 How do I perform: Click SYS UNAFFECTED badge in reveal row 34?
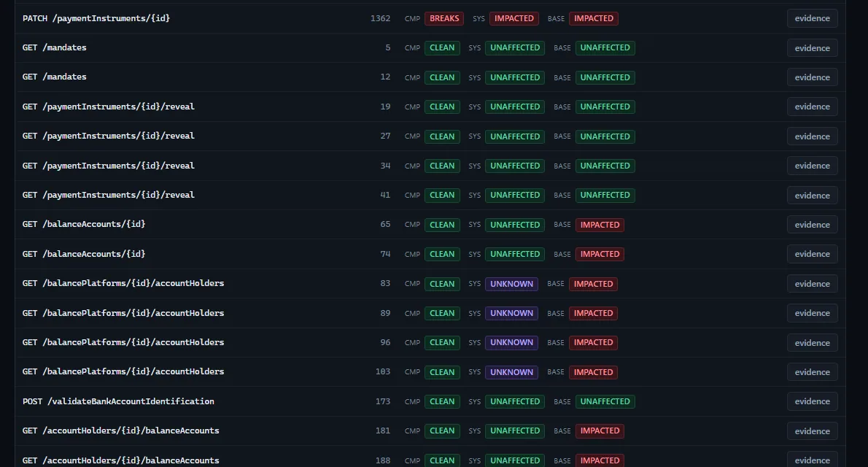tap(515, 166)
